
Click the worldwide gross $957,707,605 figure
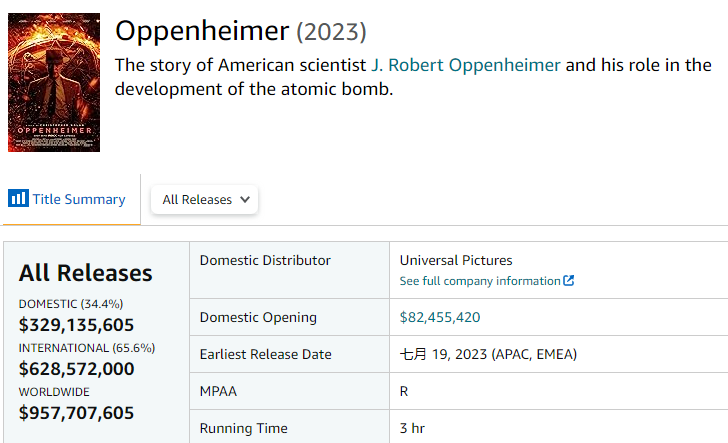pos(76,413)
